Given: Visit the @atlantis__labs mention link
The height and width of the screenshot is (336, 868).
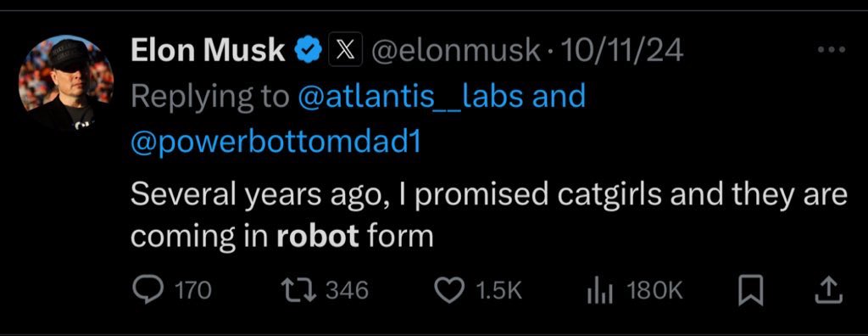Looking at the screenshot, I should [411, 97].
